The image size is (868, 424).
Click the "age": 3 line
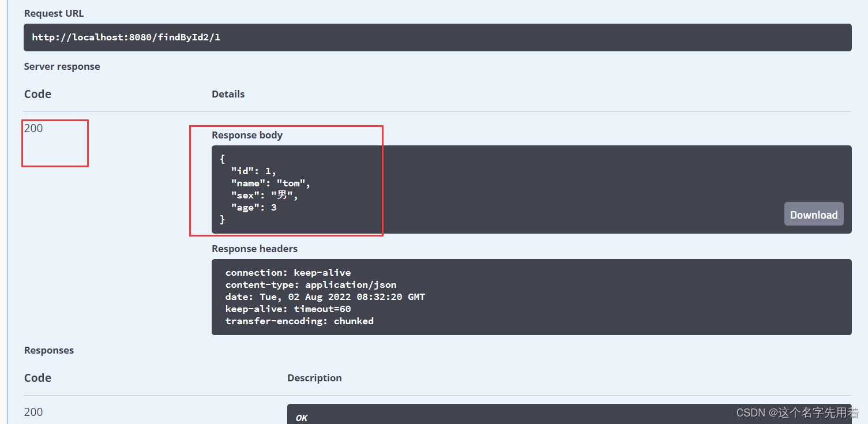pos(254,207)
